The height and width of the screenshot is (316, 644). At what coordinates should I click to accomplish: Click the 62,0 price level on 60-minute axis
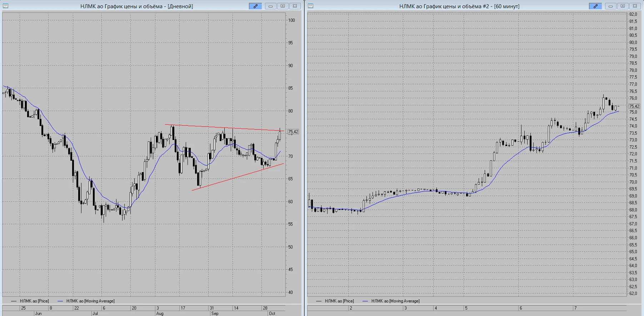coord(633,294)
